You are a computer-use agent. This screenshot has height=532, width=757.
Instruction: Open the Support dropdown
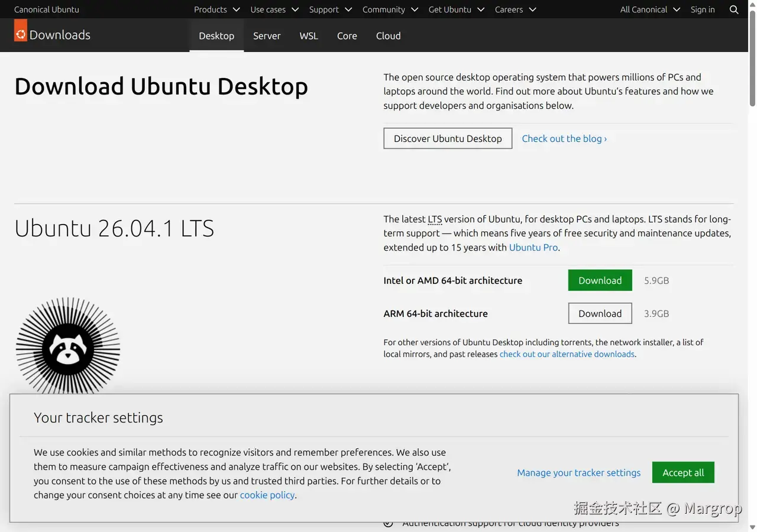tap(331, 9)
